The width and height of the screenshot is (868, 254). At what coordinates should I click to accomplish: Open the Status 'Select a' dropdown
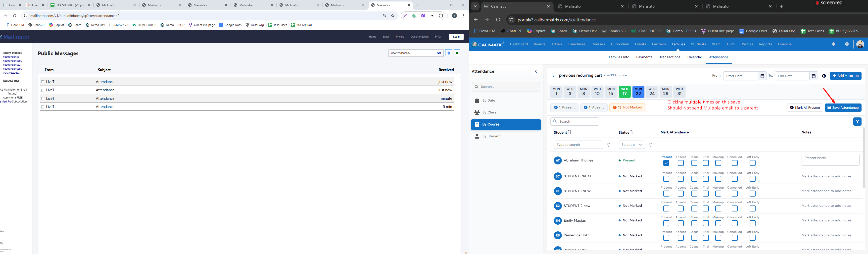pyautogui.click(x=632, y=145)
